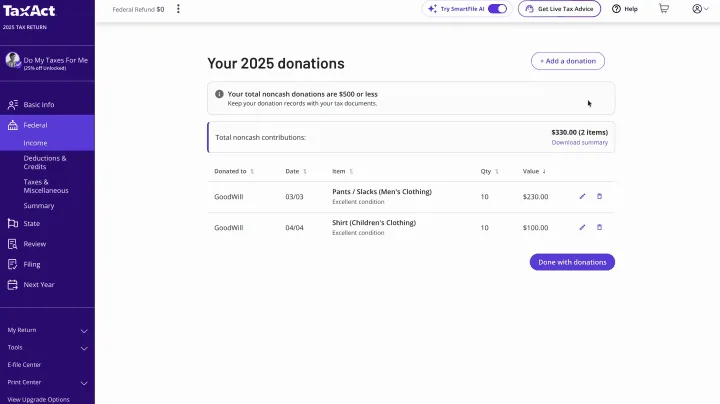Click Done with donations button
The width and height of the screenshot is (720, 404).
pyautogui.click(x=572, y=262)
